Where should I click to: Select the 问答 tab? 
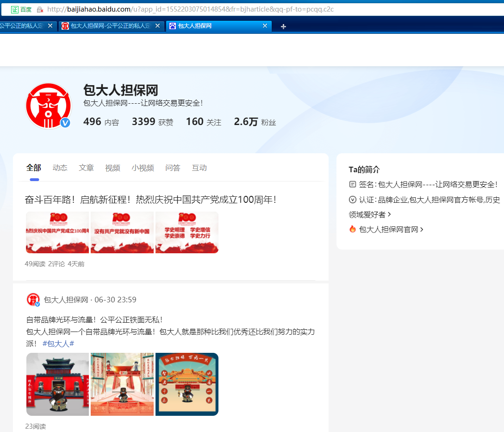(x=173, y=168)
